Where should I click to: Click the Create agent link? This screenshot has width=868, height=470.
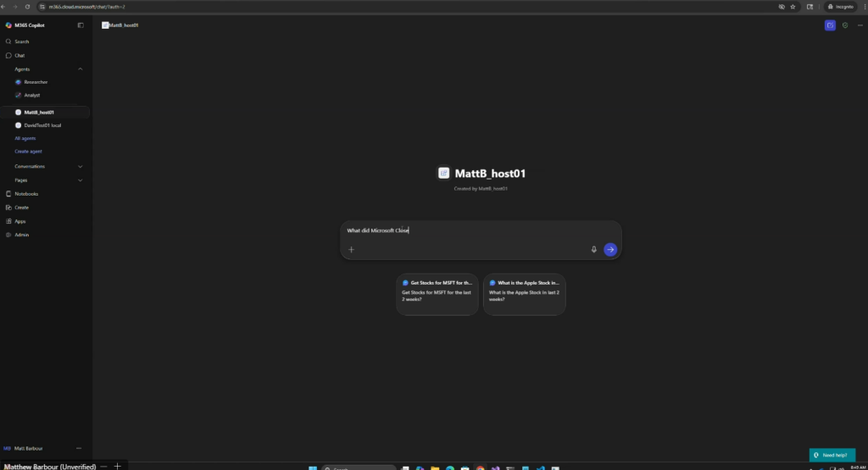point(28,152)
